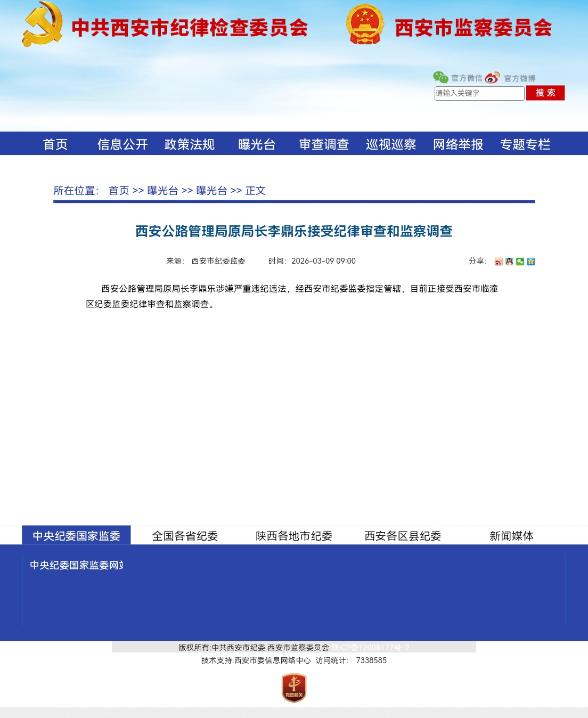This screenshot has height=718, width=588.
Task: Select the 全国各省纪委 links tab
Action: pos(185,536)
